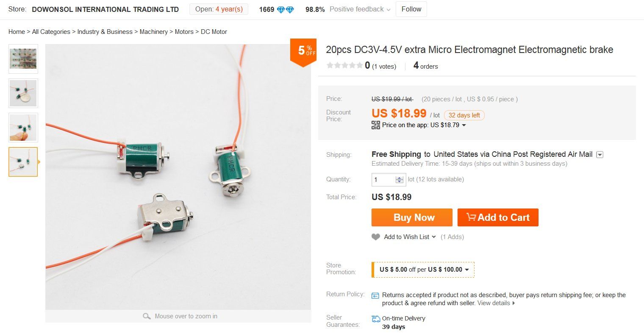This screenshot has height=334, width=644.
Task: Click the 5% OFF discount badge
Action: pos(303,52)
